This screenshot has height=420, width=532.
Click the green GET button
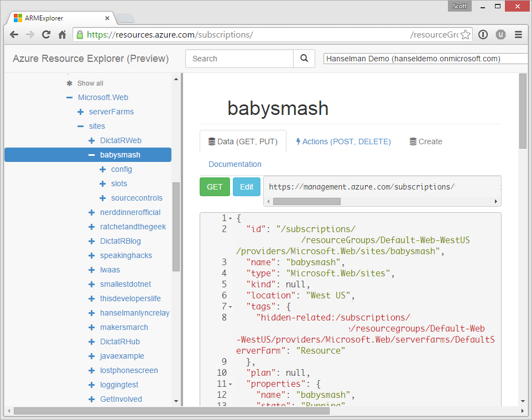tap(215, 187)
